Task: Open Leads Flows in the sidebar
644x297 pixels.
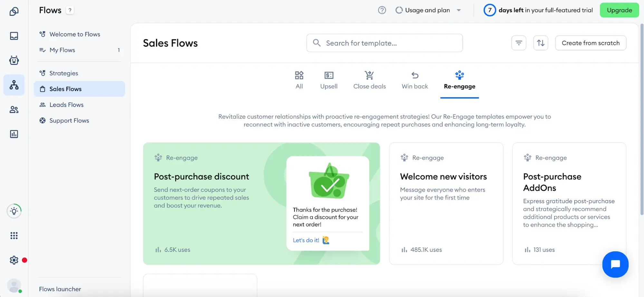Action: 66,105
